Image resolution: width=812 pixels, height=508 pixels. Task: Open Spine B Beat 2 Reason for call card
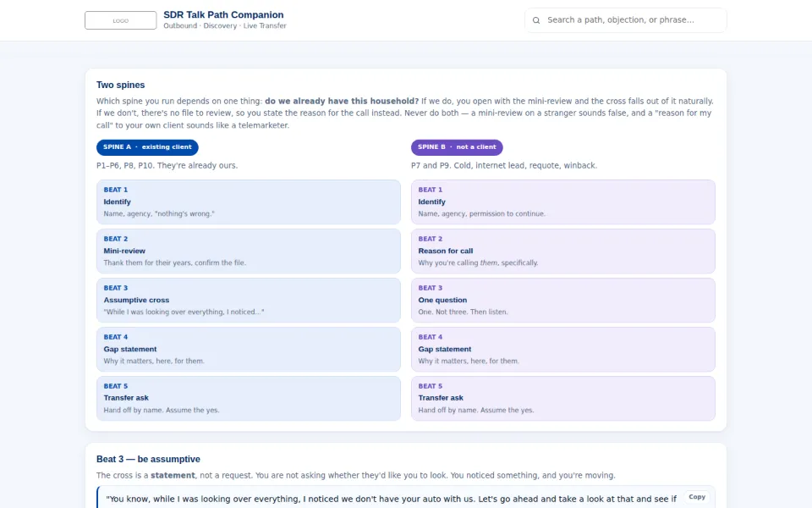pos(563,251)
